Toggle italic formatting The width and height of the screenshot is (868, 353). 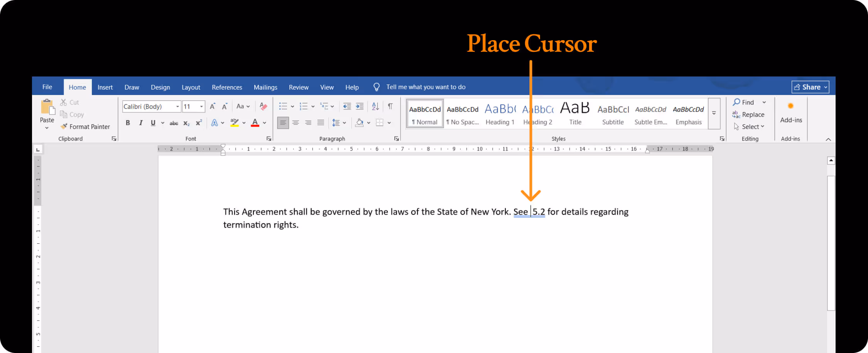(x=141, y=123)
